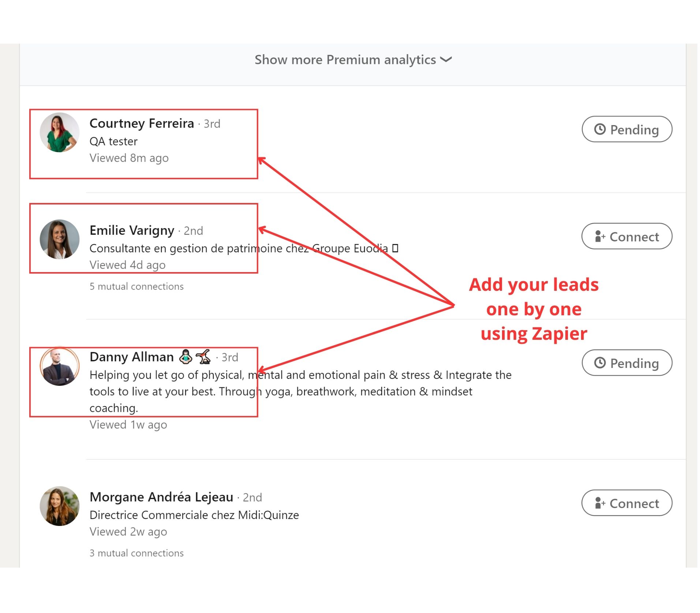Click the add-person icon on Emilie's Connect button
Viewport: 700px width, 613px height.
click(599, 237)
